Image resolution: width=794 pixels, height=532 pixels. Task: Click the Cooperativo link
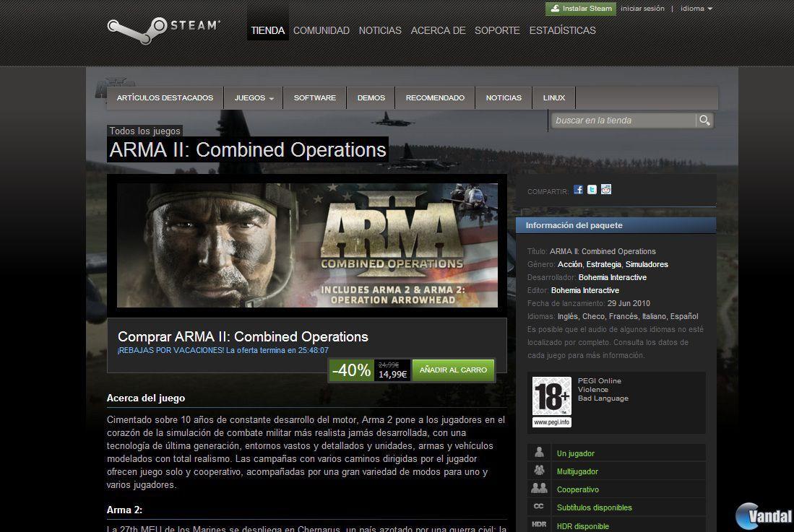[x=578, y=489]
